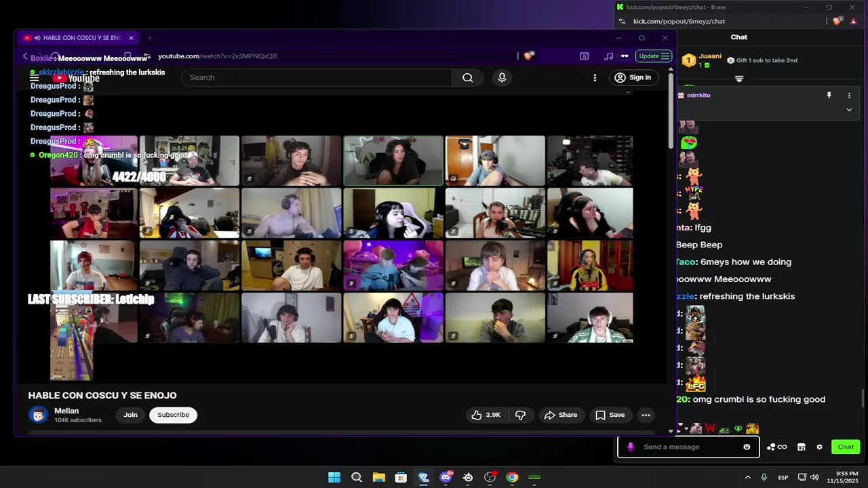Open the clock showing 9:55 PM
The height and width of the screenshot is (488, 868).
click(x=843, y=477)
